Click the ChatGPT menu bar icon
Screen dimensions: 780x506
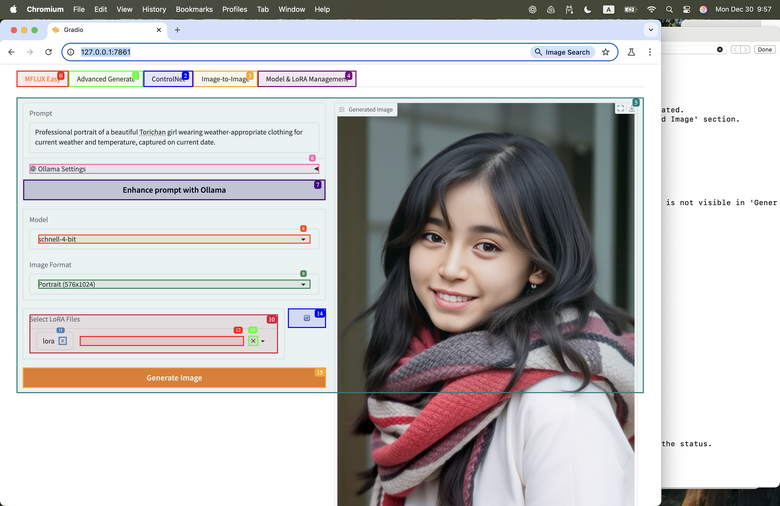(x=532, y=9)
